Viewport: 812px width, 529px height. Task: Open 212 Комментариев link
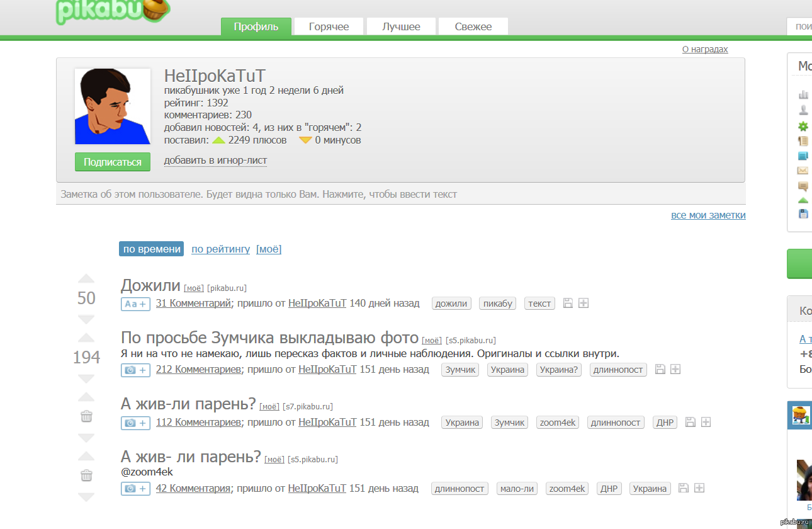[198, 369]
